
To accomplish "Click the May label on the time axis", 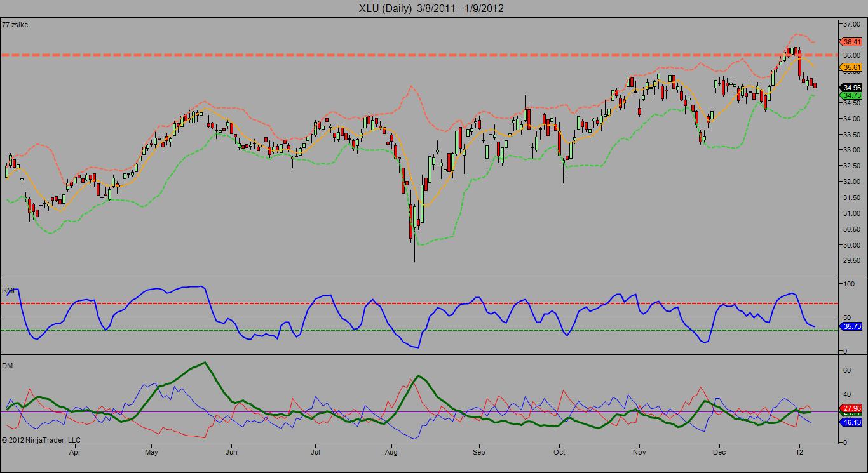I will pyautogui.click(x=151, y=453).
